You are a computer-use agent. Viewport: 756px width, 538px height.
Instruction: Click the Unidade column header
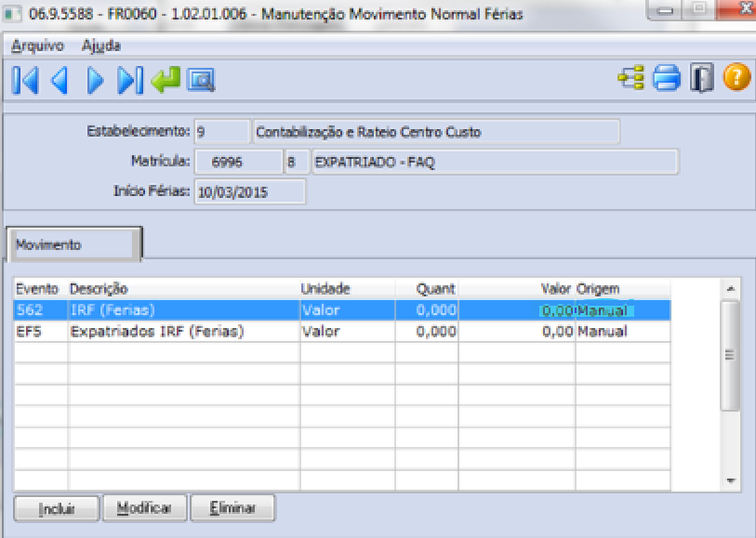pos(347,288)
